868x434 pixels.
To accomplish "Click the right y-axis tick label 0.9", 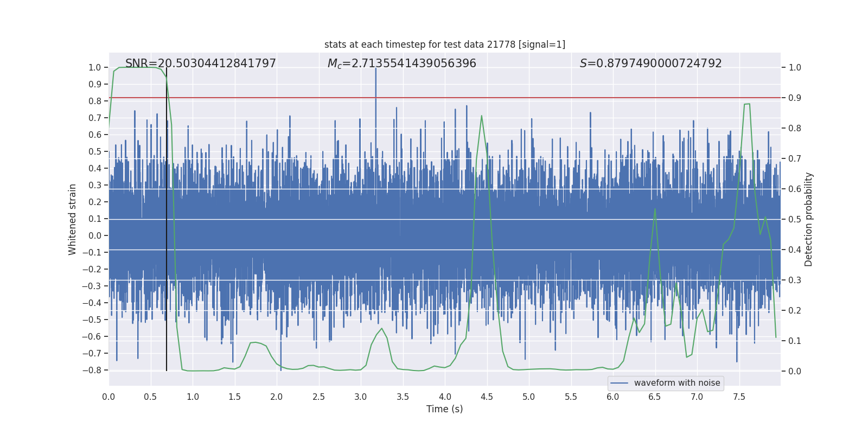I will (x=795, y=98).
